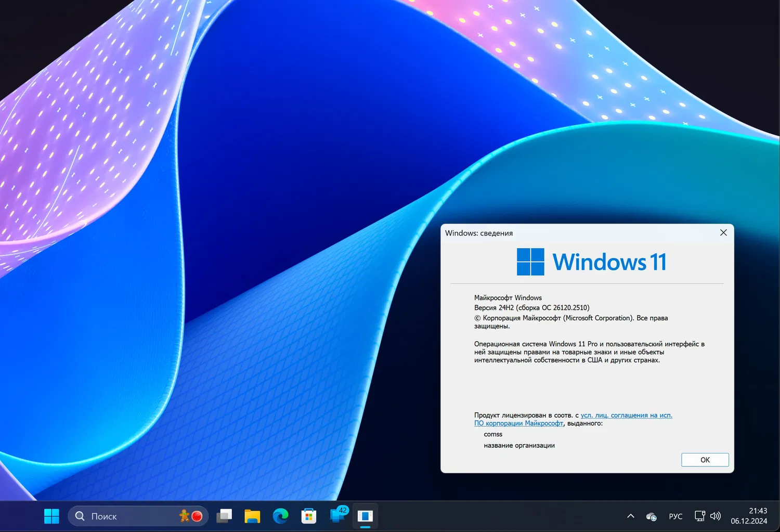Image resolution: width=780 pixels, height=532 pixels.
Task: Select the active winver app on the taskbar
Action: [x=366, y=516]
